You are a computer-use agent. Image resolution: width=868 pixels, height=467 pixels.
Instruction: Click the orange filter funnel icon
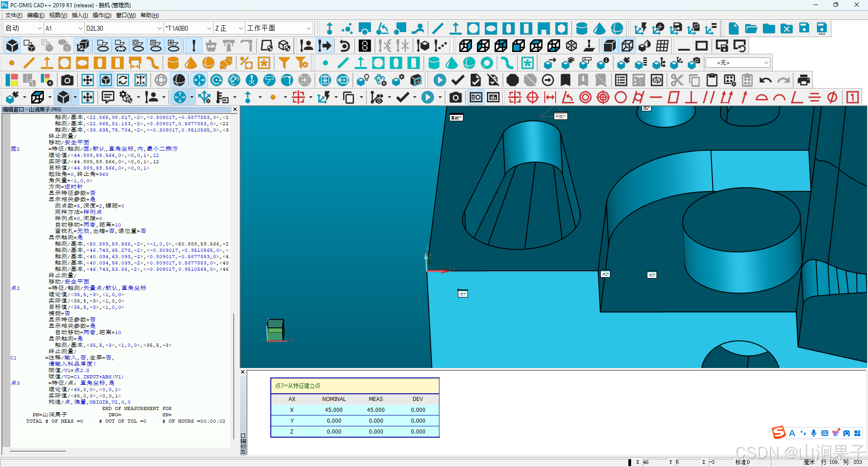click(x=284, y=63)
